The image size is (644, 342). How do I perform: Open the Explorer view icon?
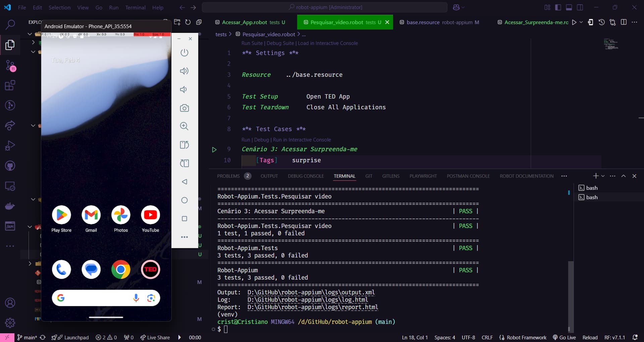click(10, 45)
